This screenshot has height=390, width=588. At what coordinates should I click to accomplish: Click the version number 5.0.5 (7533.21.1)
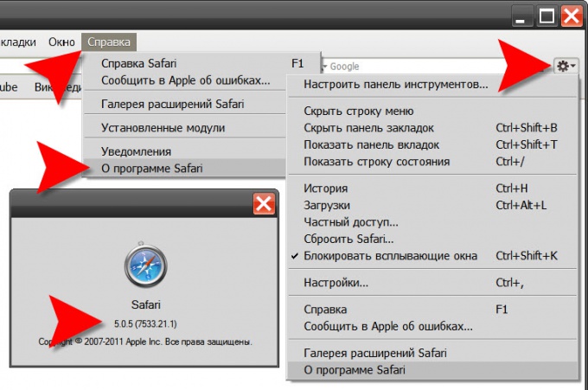point(145,323)
